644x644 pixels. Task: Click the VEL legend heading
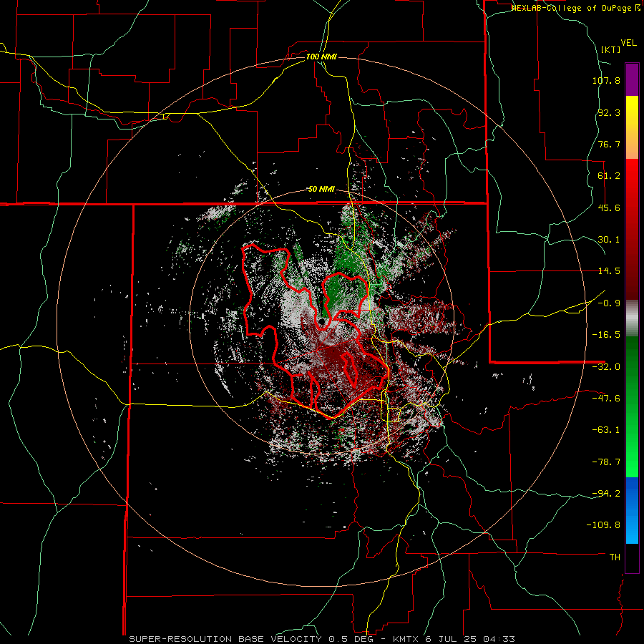pyautogui.click(x=628, y=43)
